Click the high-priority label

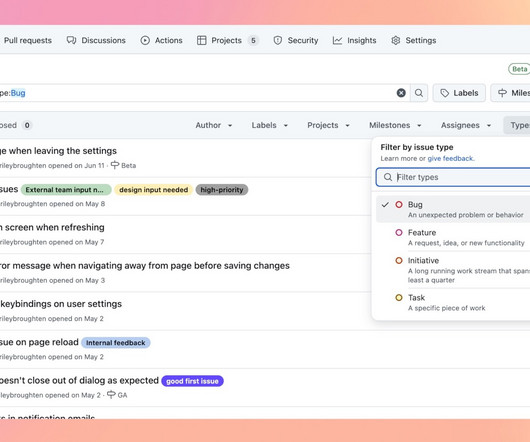click(x=222, y=190)
